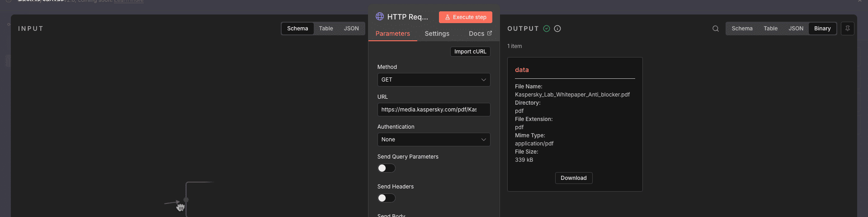The image size is (868, 217).
Task: Click the flask icon on Execute step
Action: (x=448, y=17)
